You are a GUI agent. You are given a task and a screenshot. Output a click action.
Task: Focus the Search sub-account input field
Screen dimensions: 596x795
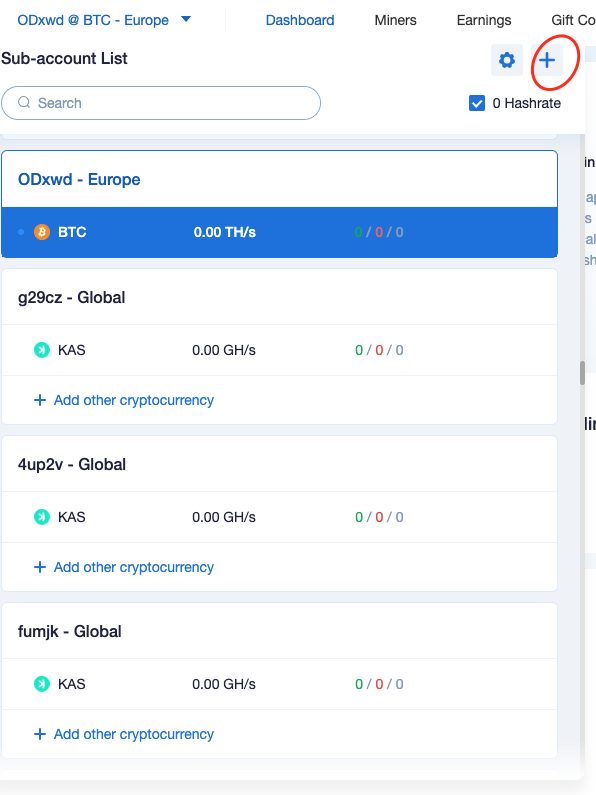click(x=161, y=103)
